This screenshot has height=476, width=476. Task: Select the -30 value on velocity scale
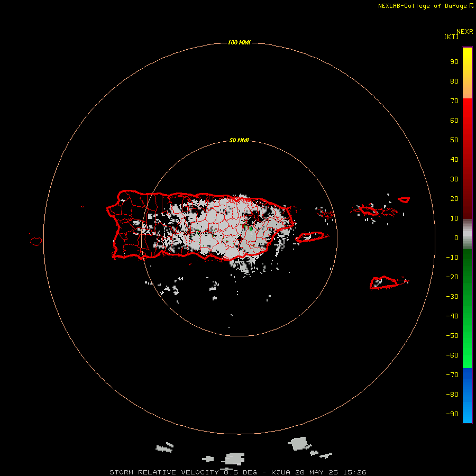point(452,297)
